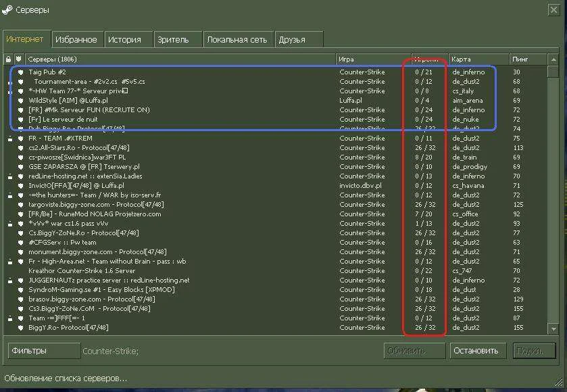Open the Фильтры filter panel button
The image size is (567, 392).
[x=44, y=350]
